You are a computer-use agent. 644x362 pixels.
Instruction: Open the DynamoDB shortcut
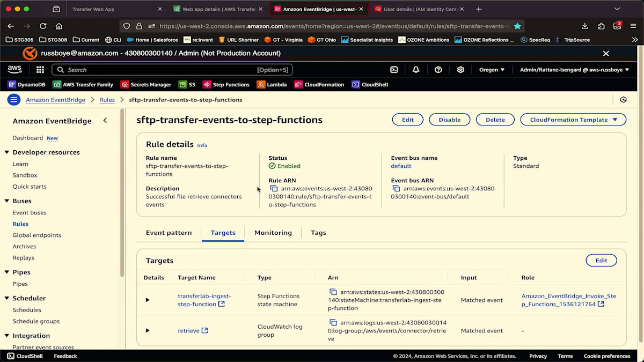pos(26,85)
